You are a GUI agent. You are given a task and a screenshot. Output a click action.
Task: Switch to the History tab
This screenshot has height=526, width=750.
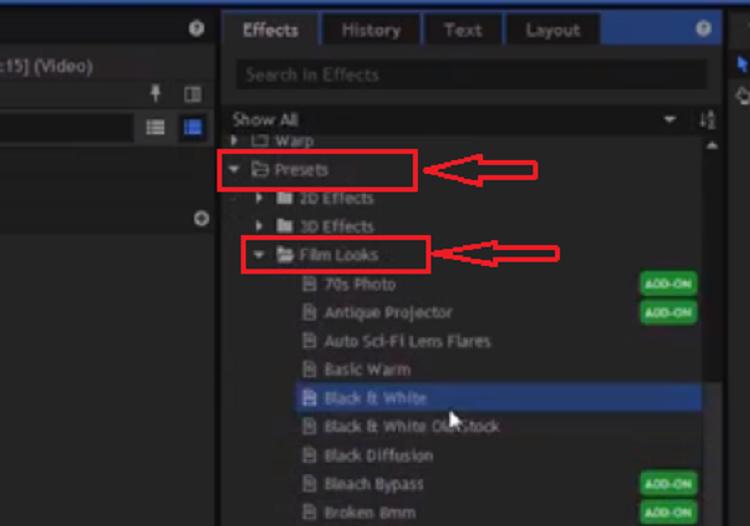pos(370,30)
